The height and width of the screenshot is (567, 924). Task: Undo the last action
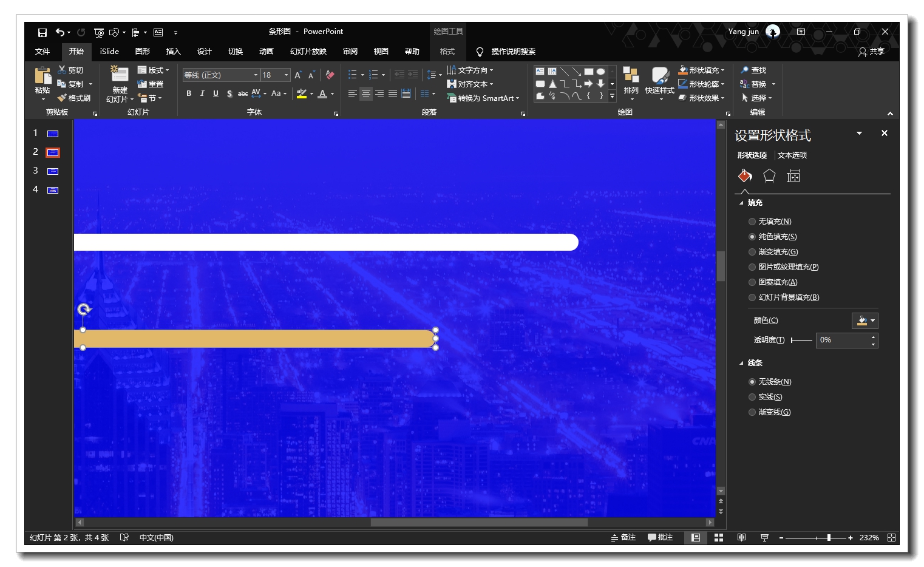tap(59, 32)
